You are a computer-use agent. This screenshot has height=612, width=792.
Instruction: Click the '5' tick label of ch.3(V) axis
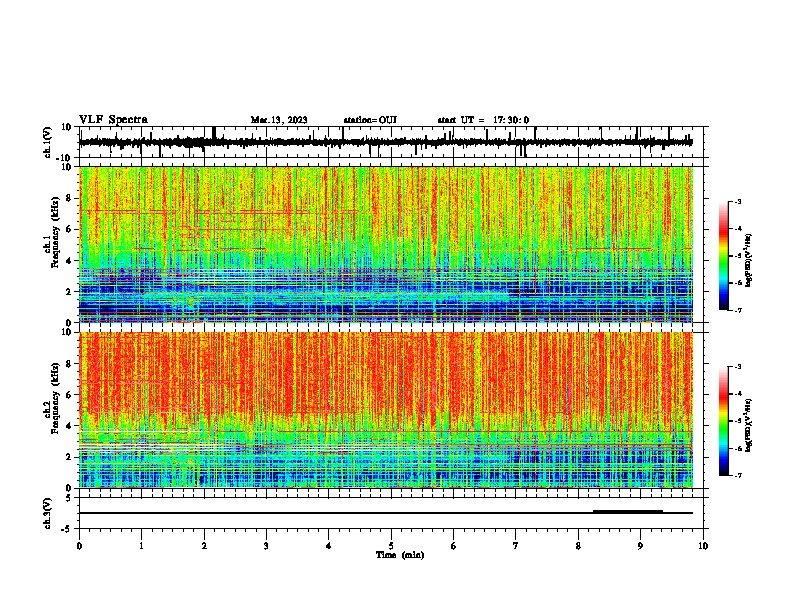click(x=69, y=497)
